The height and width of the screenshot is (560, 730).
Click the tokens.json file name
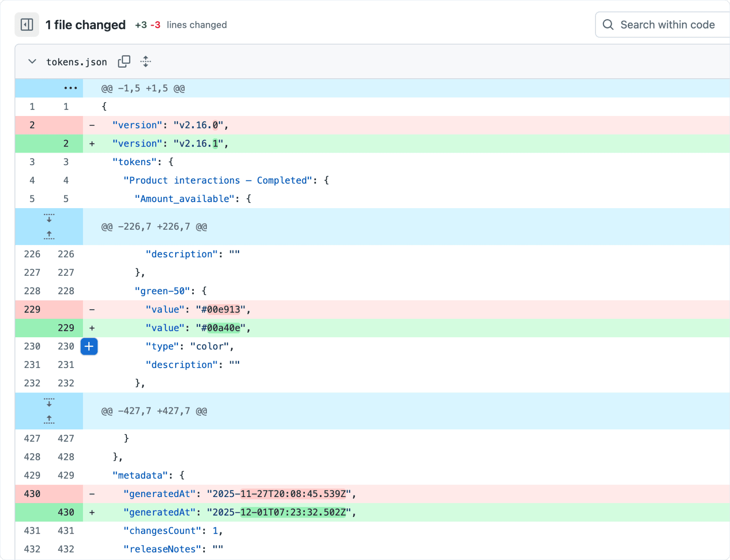[x=77, y=62]
